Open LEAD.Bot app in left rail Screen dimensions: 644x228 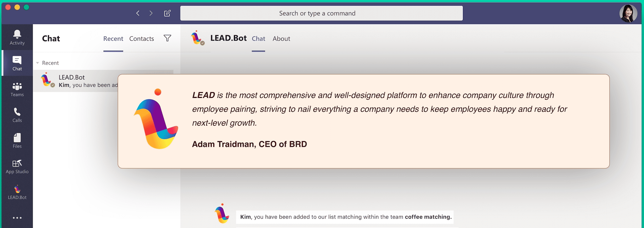[x=17, y=192]
